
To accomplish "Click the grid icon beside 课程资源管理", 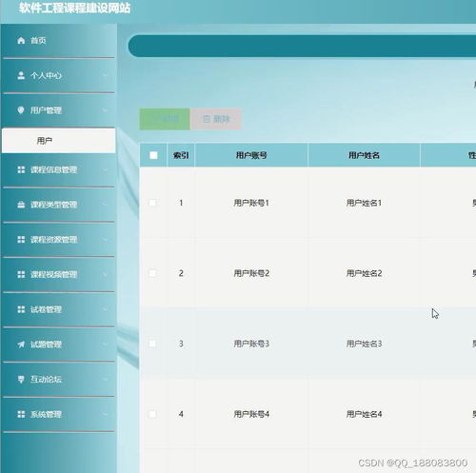I will [x=21, y=240].
